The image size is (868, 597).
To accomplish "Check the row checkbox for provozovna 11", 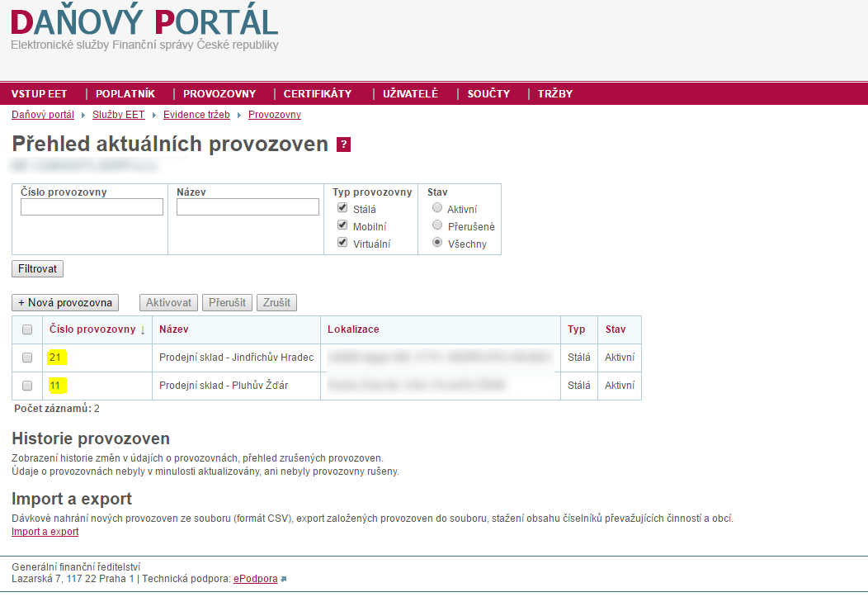I will pos(27,386).
